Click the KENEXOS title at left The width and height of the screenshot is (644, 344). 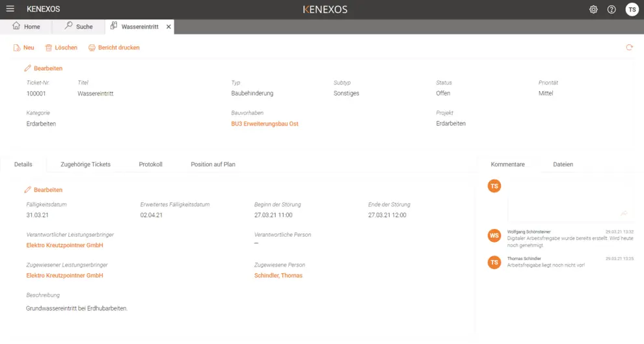pos(43,9)
